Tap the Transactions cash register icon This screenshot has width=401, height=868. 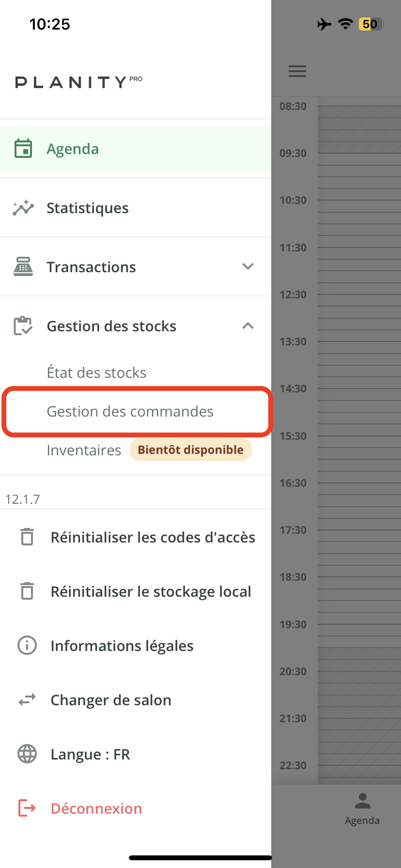(23, 267)
